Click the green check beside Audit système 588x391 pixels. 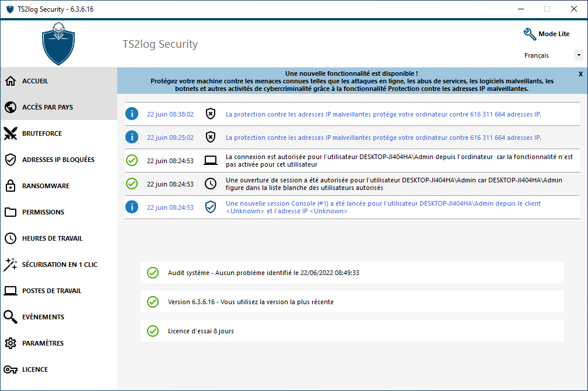tap(153, 273)
